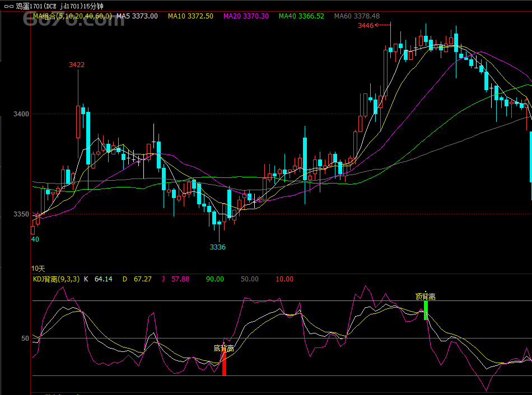Click the 3446 high price marker

click(x=366, y=25)
